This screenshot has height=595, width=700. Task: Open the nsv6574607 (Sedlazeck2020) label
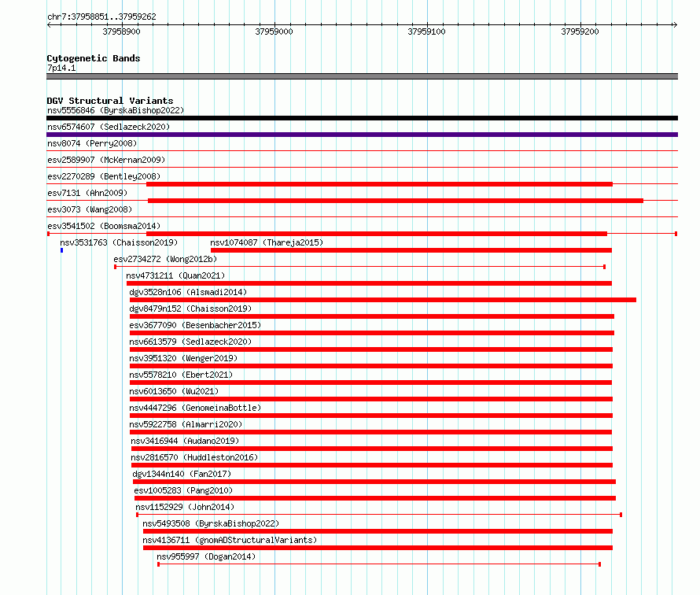(109, 127)
